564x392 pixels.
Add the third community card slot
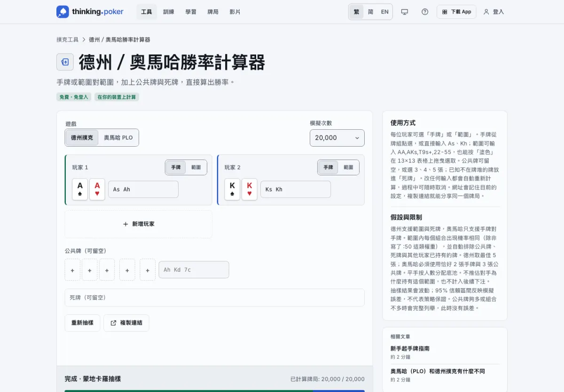(107, 270)
